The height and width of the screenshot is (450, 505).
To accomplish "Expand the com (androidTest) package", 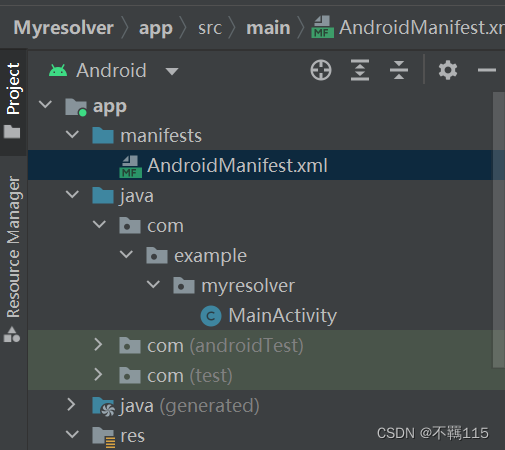I will click(98, 344).
